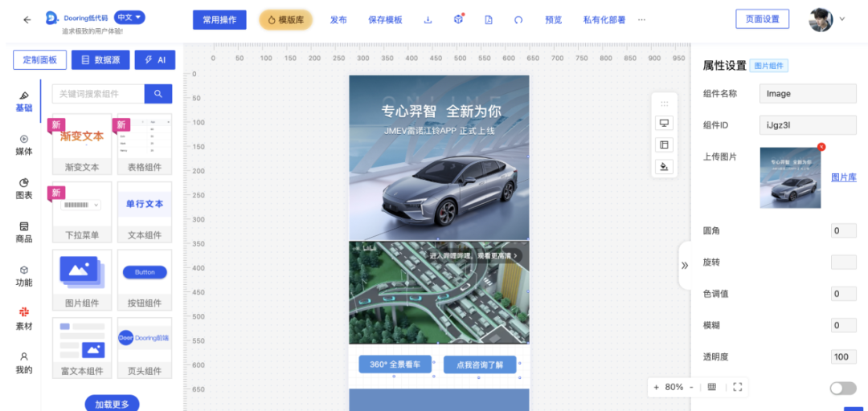868x411 pixels.
Task: Click the 模糊 value field
Action: click(x=844, y=325)
